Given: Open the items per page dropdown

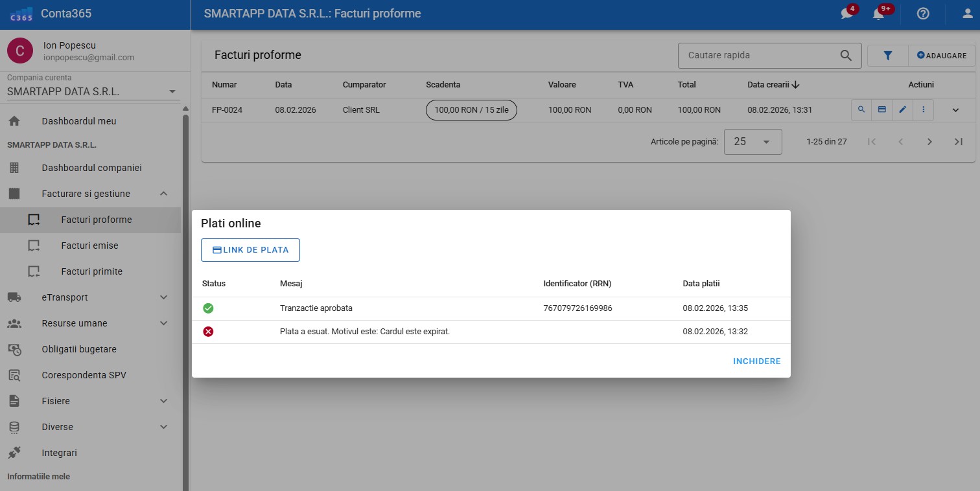Looking at the screenshot, I should click(x=752, y=142).
